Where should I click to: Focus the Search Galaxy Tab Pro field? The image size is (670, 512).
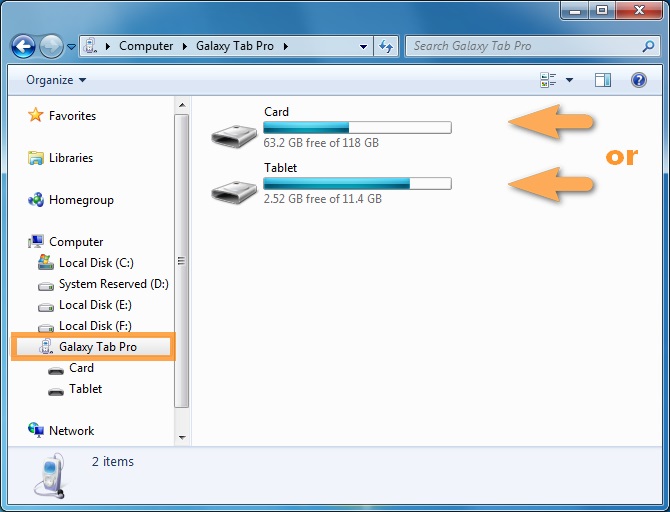[533, 46]
